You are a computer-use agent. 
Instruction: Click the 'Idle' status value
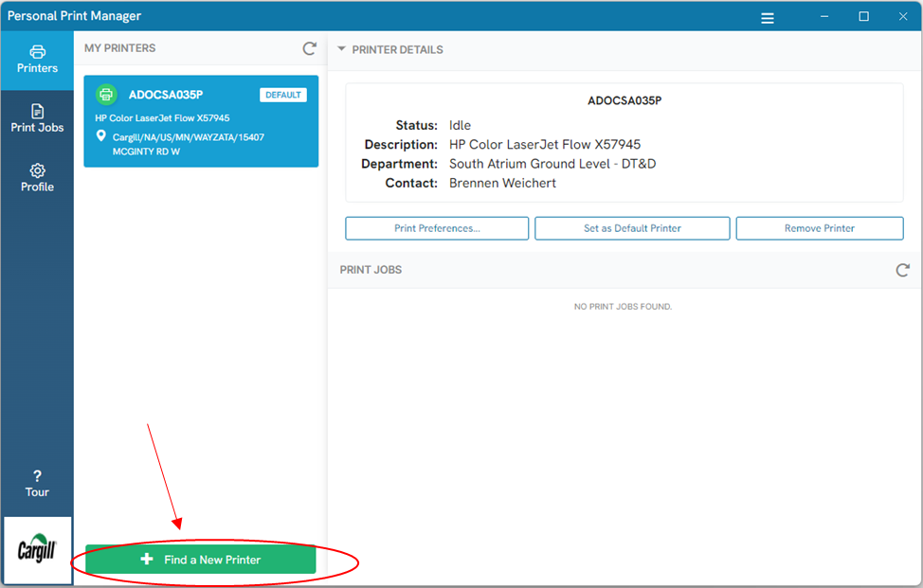[x=460, y=125]
